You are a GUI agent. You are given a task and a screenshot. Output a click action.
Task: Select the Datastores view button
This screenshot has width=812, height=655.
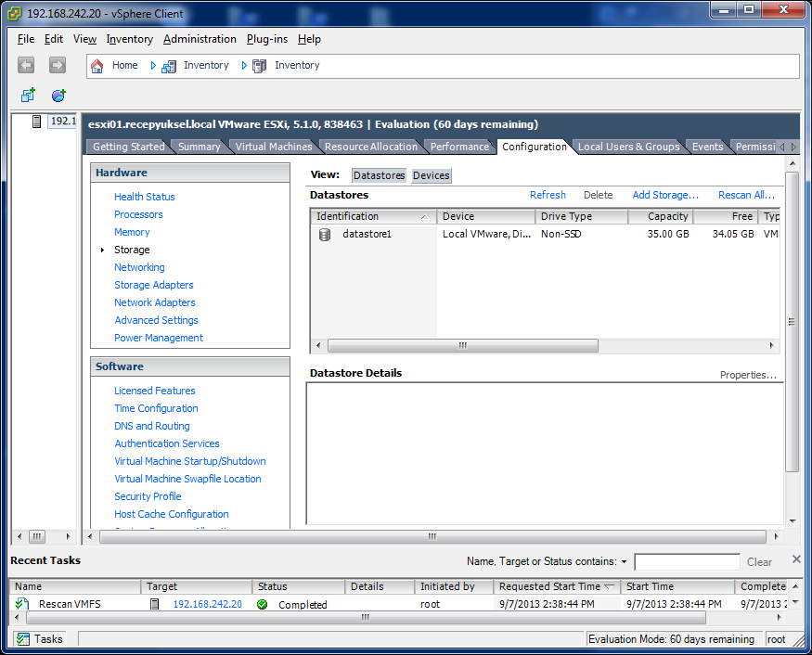pyautogui.click(x=379, y=175)
